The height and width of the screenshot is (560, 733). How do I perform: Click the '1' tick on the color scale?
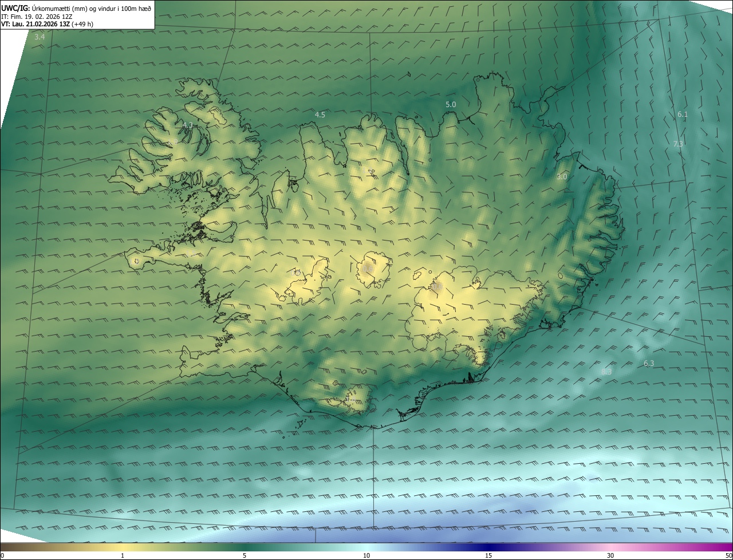(123, 555)
